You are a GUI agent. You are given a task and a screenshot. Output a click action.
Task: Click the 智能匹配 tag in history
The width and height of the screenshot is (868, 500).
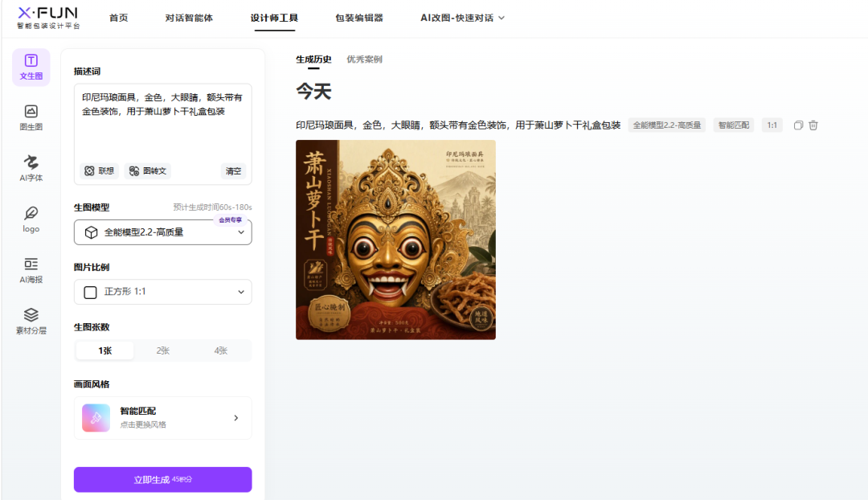(x=734, y=125)
